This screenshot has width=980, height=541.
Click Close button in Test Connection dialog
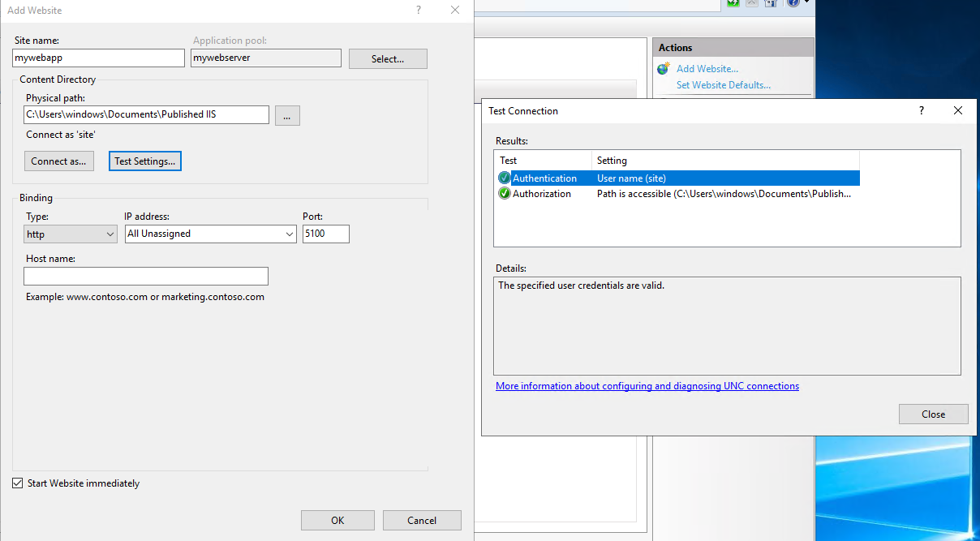coord(934,414)
